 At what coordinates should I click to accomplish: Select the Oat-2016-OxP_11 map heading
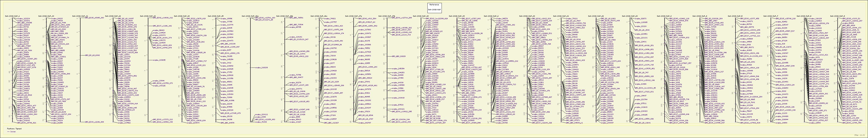coord(80,16)
